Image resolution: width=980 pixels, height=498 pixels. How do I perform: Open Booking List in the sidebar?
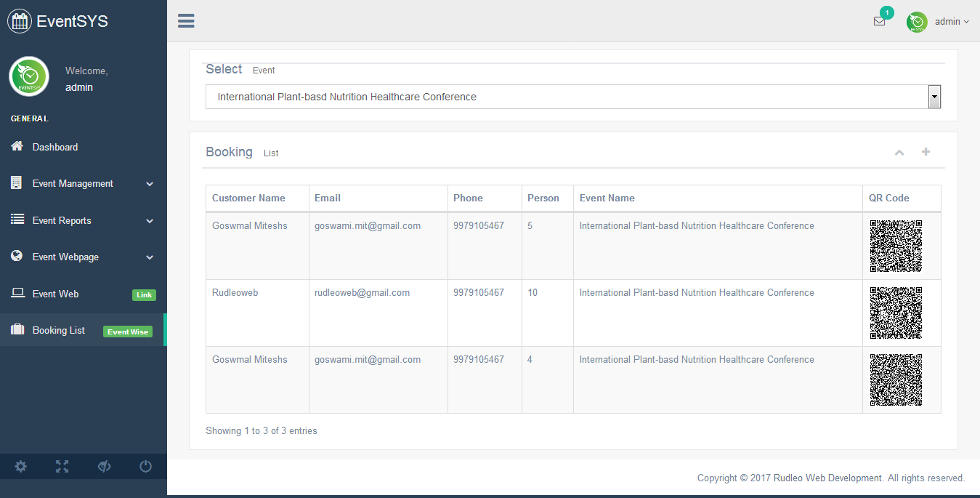point(59,331)
